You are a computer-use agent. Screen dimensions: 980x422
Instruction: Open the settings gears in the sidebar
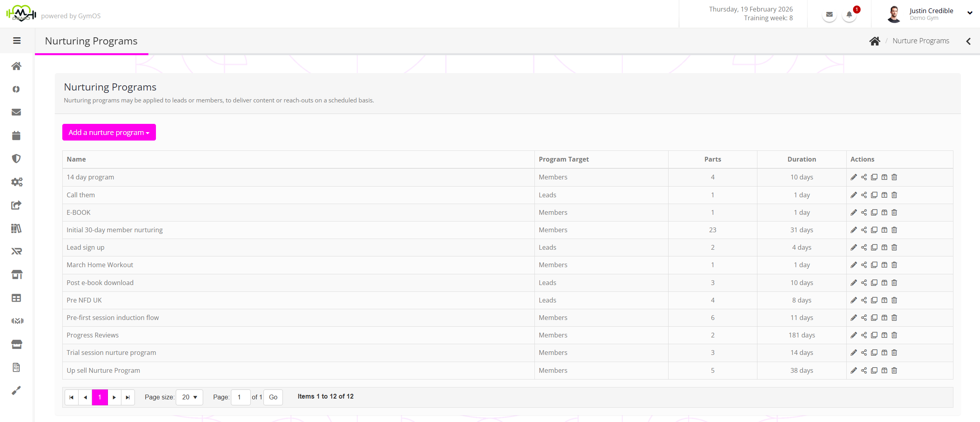coord(16,182)
